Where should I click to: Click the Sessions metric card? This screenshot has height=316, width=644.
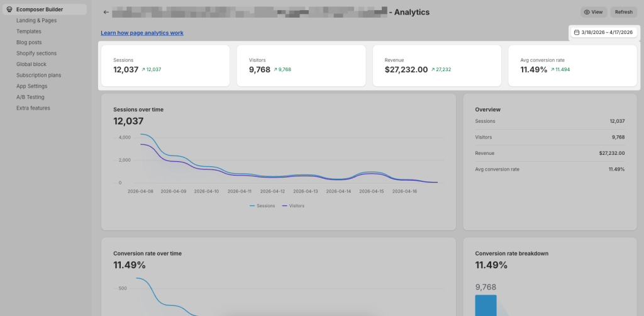point(165,65)
